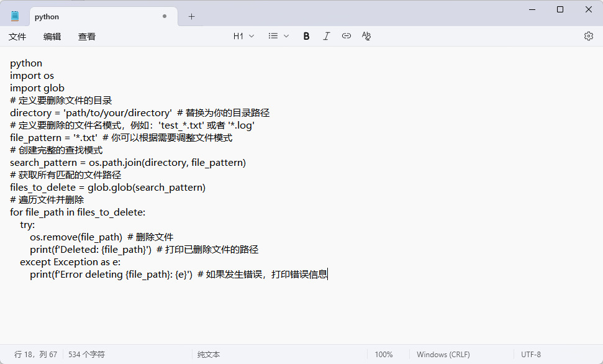Open the 查看 menu

(x=86, y=37)
